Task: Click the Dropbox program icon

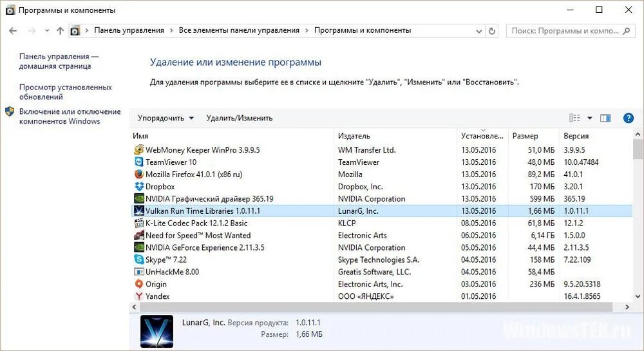Action: (x=139, y=186)
